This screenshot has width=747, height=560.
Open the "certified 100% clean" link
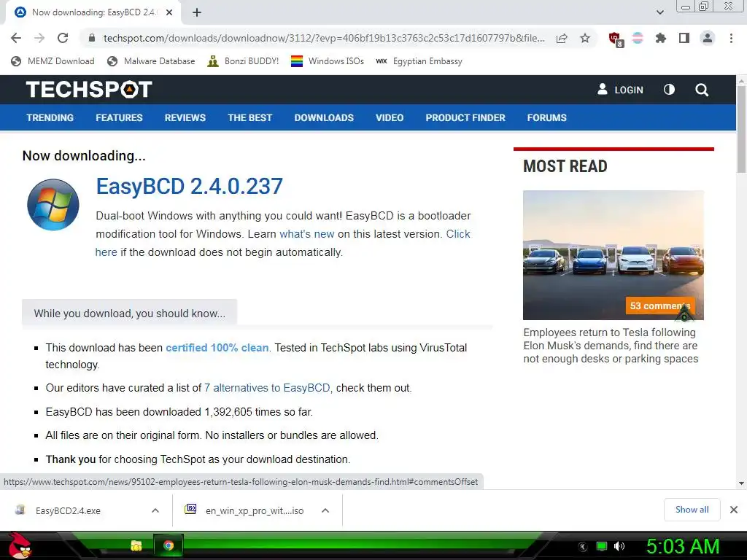217,348
